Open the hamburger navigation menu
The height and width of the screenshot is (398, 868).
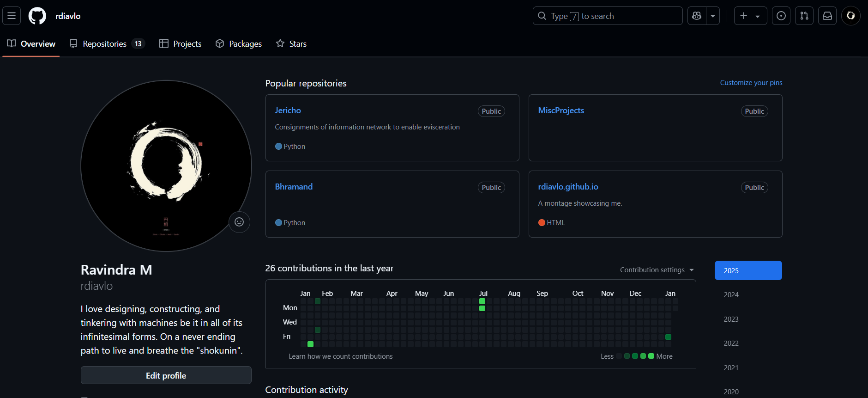click(x=12, y=16)
